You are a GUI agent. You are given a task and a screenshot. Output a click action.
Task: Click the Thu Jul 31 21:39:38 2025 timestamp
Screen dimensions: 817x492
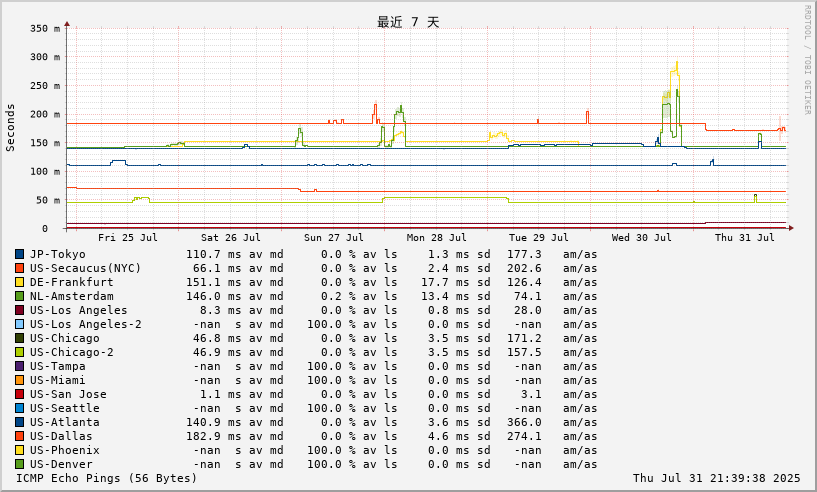pos(716,478)
